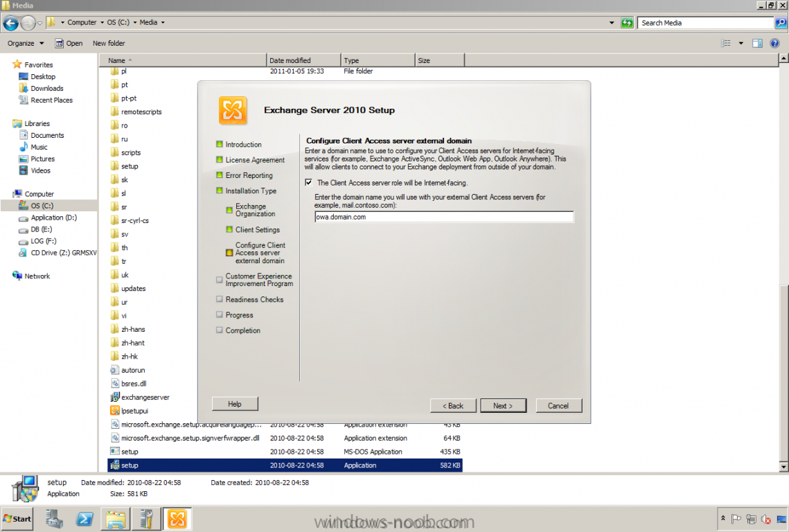Open Server Manager from the taskbar

[54, 519]
